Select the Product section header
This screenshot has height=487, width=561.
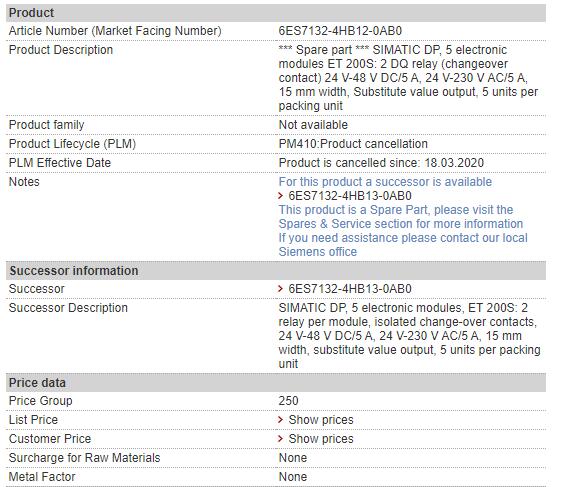(275, 13)
